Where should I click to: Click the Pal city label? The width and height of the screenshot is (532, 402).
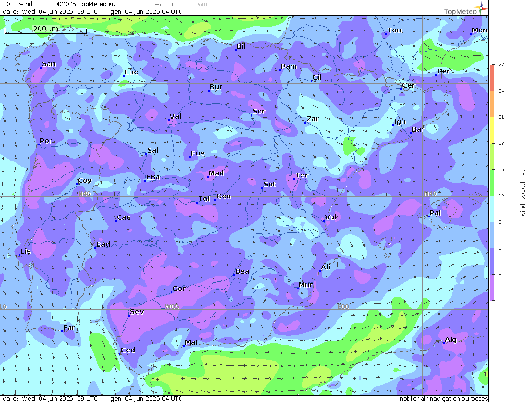click(x=435, y=213)
